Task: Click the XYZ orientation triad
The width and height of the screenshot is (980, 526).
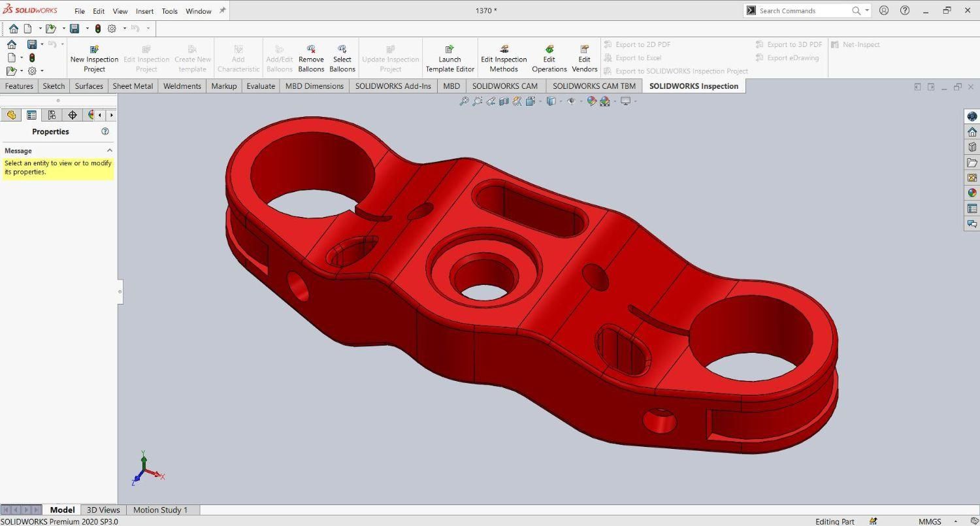Action: pos(147,468)
